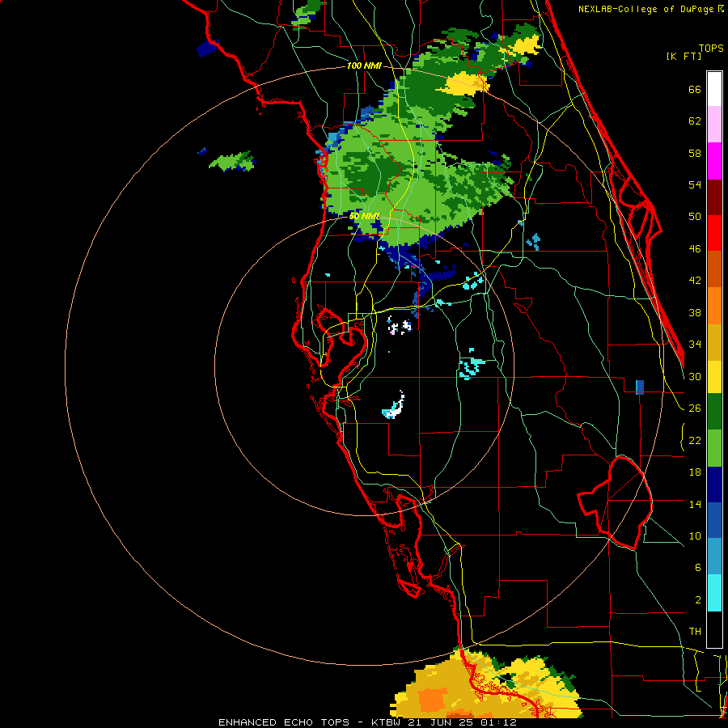728x728 pixels.
Task: Pick the navy blue legend swatch
Action: click(x=714, y=485)
